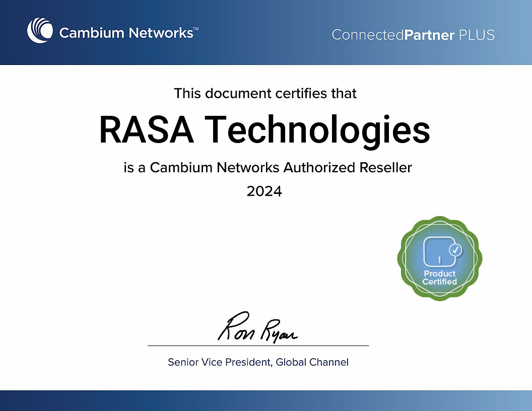This screenshot has width=532, height=411.
Task: Click the year '2024'
Action: click(264, 191)
